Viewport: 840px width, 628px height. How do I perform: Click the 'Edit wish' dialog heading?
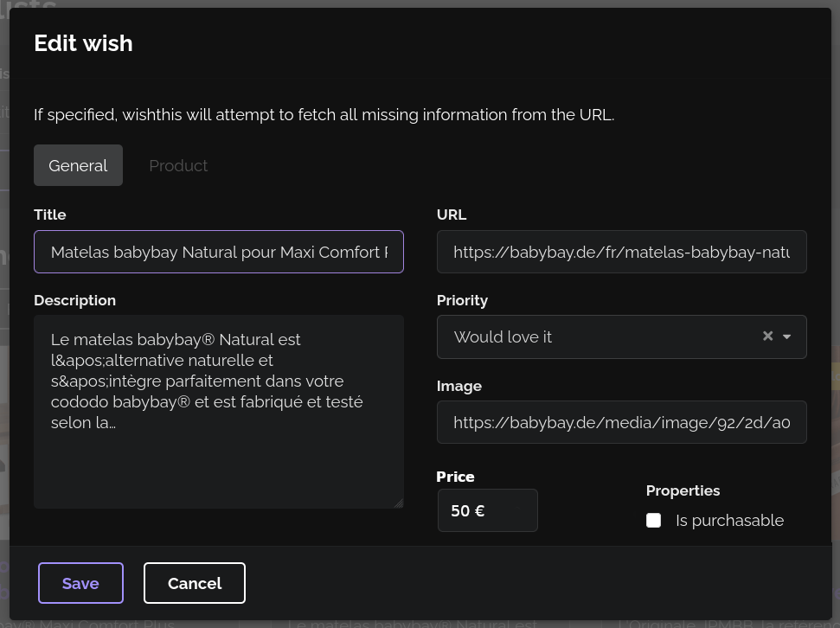click(83, 43)
